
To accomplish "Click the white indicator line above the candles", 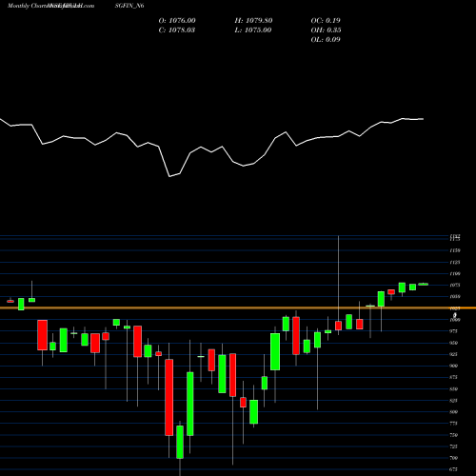I will pos(211,148).
